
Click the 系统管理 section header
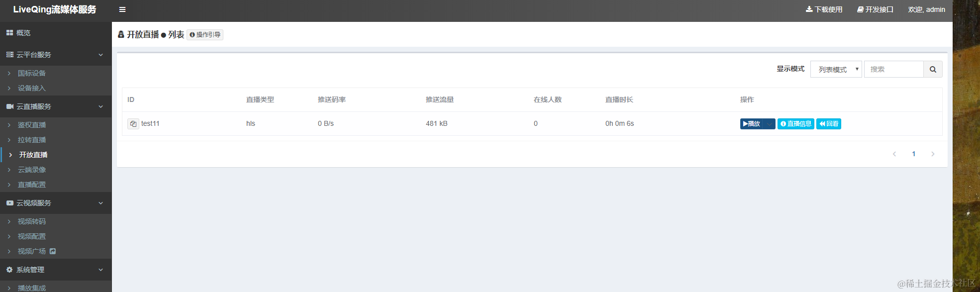(x=56, y=270)
